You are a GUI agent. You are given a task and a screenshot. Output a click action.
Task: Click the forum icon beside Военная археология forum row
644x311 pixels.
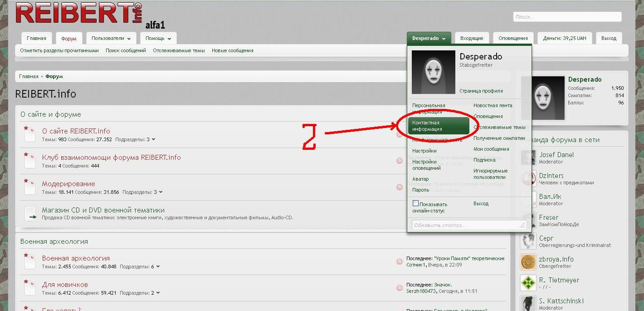pos(30,262)
